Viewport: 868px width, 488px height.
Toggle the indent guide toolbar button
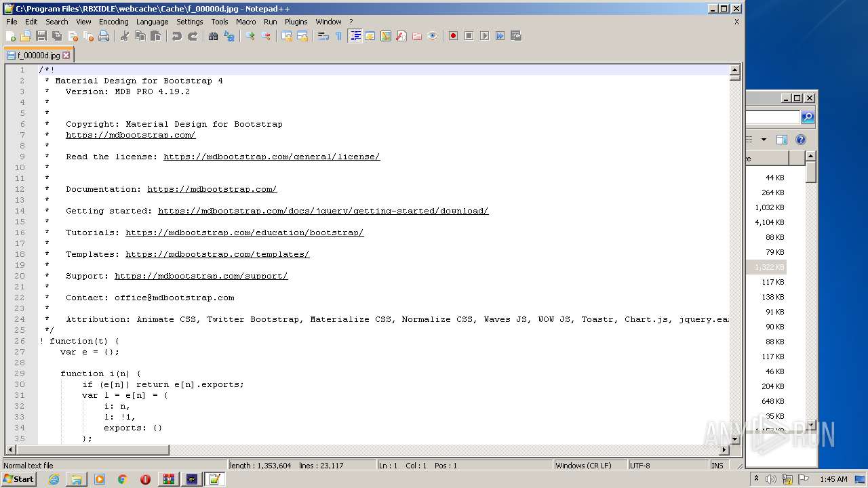coord(355,36)
